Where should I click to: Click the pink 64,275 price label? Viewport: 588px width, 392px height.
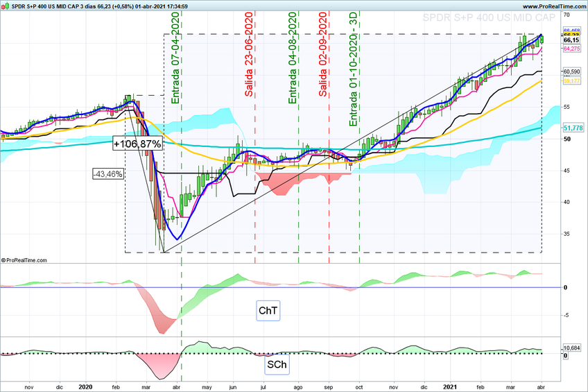(x=571, y=49)
